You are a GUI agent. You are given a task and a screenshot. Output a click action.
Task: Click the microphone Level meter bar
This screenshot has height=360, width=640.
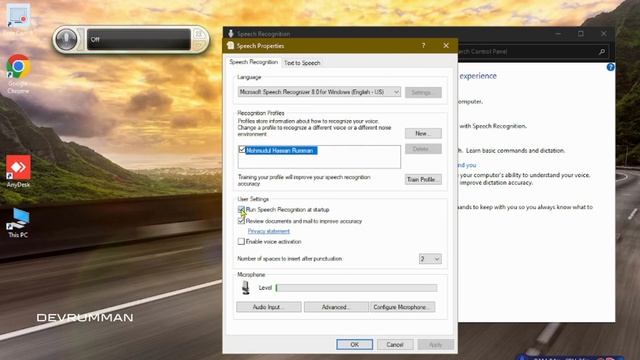[356, 288]
